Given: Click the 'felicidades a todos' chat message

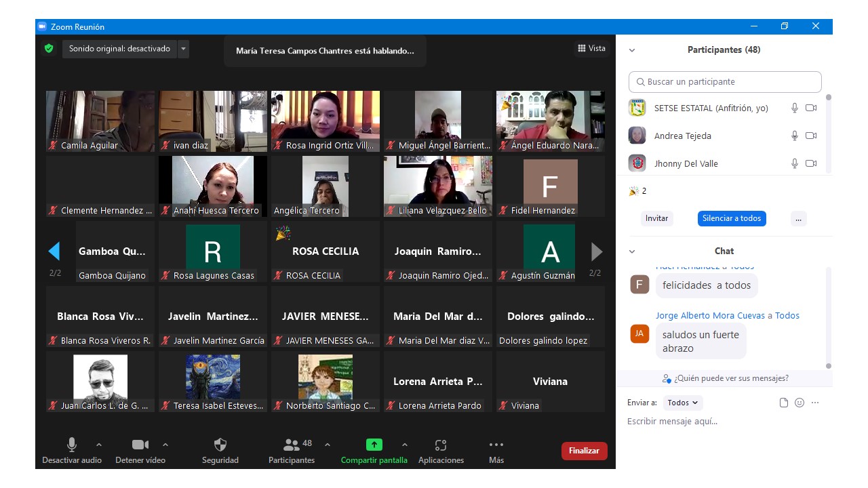Looking at the screenshot, I should pyautogui.click(x=707, y=285).
